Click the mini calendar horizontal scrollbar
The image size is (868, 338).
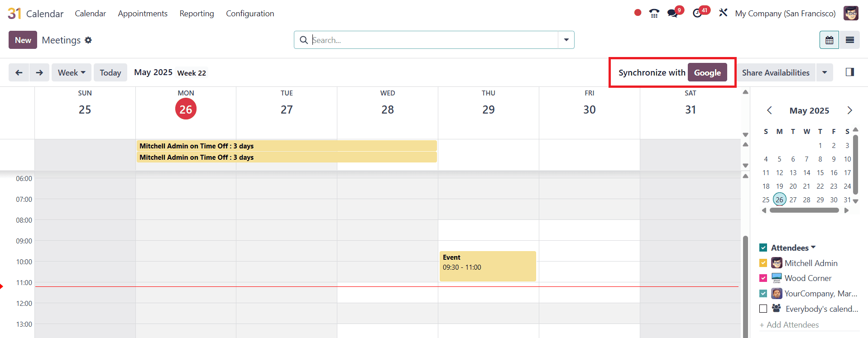804,210
